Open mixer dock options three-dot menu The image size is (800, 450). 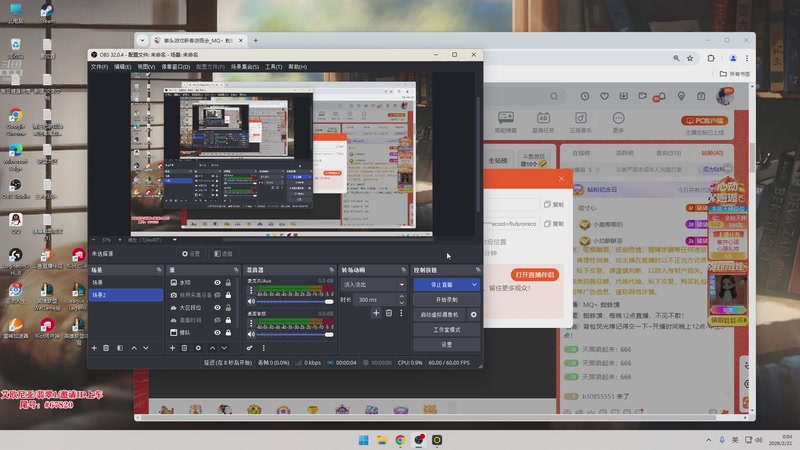[x=264, y=348]
